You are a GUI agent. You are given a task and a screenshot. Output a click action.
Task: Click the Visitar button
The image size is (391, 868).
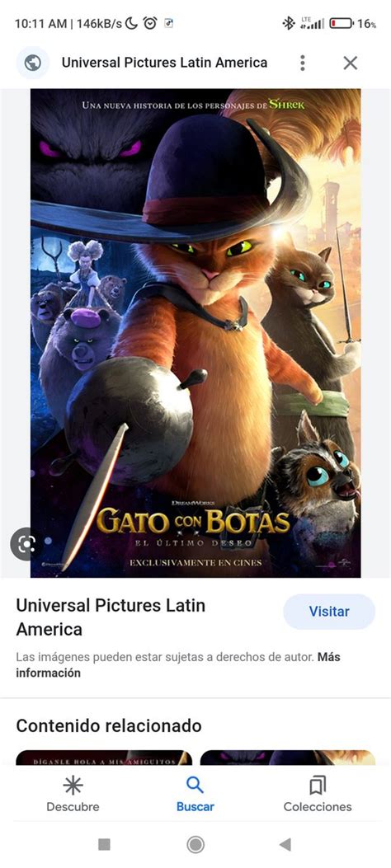click(329, 612)
